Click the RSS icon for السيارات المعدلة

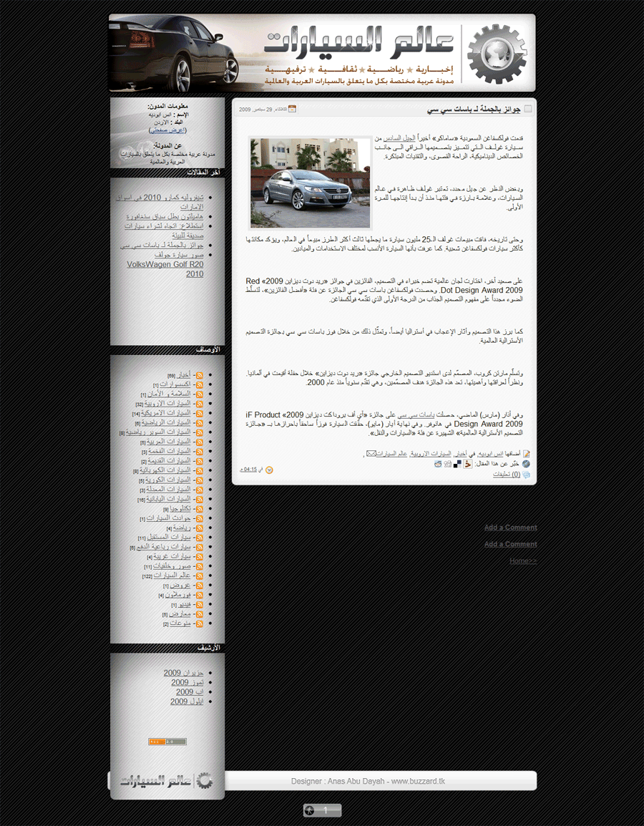(200, 490)
